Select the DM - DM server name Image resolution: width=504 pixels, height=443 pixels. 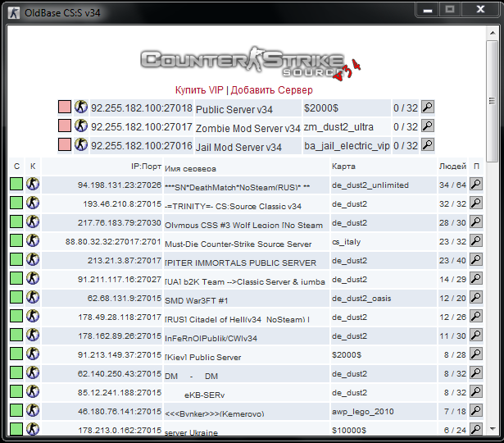point(191,376)
